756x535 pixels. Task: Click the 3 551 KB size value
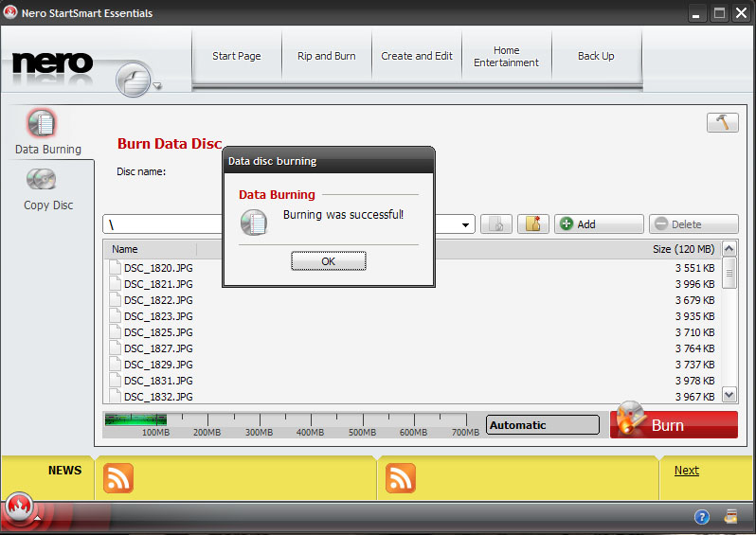pos(694,268)
